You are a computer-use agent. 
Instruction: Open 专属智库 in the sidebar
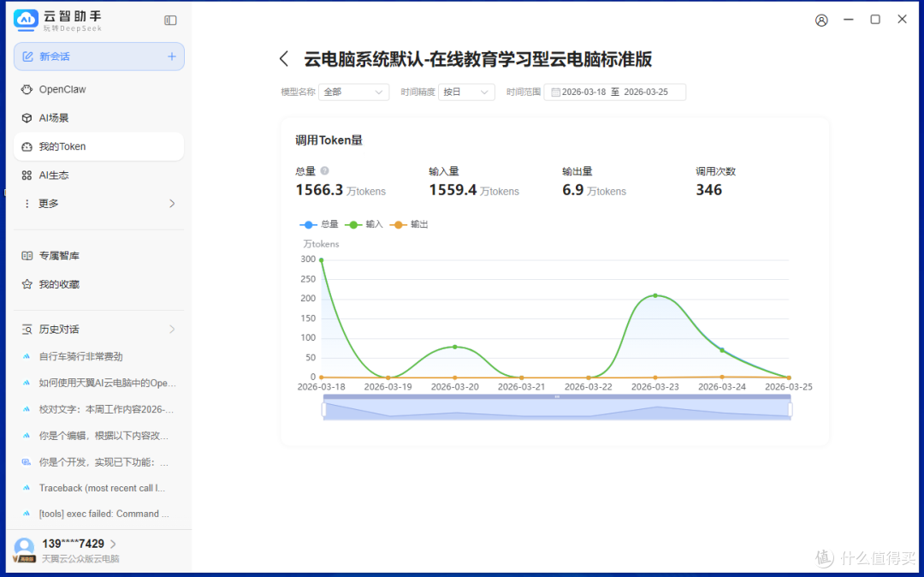tap(98, 256)
